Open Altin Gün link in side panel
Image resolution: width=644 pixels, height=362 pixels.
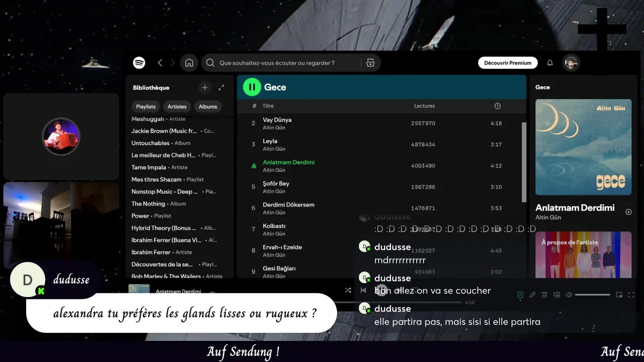[x=548, y=218]
